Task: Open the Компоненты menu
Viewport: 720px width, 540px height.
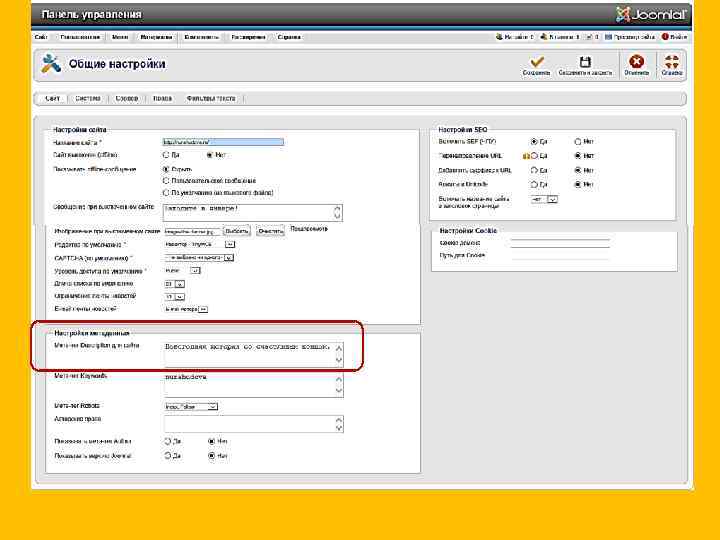Action: pos(202,37)
